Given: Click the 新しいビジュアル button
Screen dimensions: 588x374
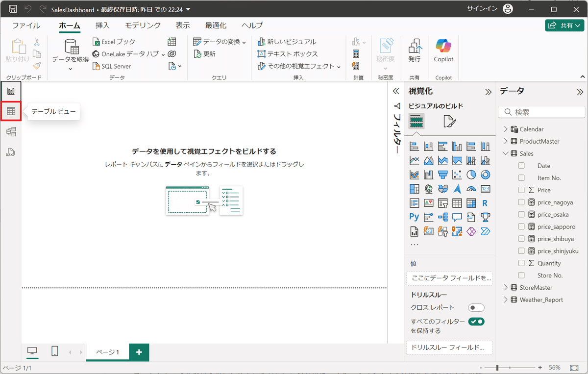Looking at the screenshot, I should point(287,42).
